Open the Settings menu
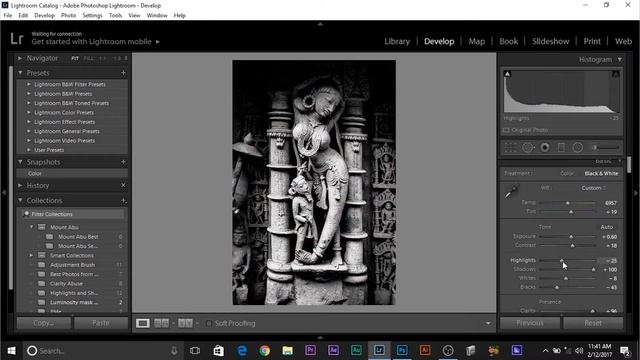 point(92,16)
